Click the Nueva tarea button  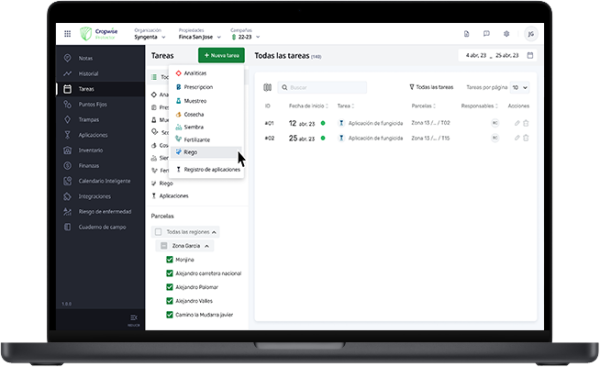221,55
